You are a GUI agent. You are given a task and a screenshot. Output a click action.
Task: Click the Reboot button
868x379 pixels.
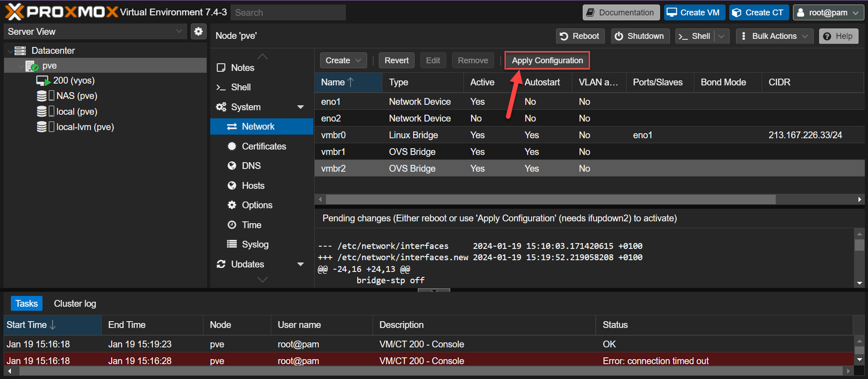580,36
